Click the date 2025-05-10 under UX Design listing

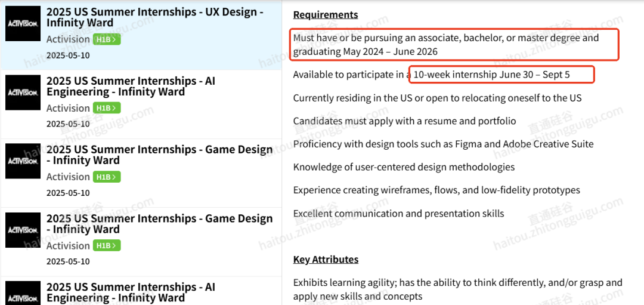click(x=68, y=56)
